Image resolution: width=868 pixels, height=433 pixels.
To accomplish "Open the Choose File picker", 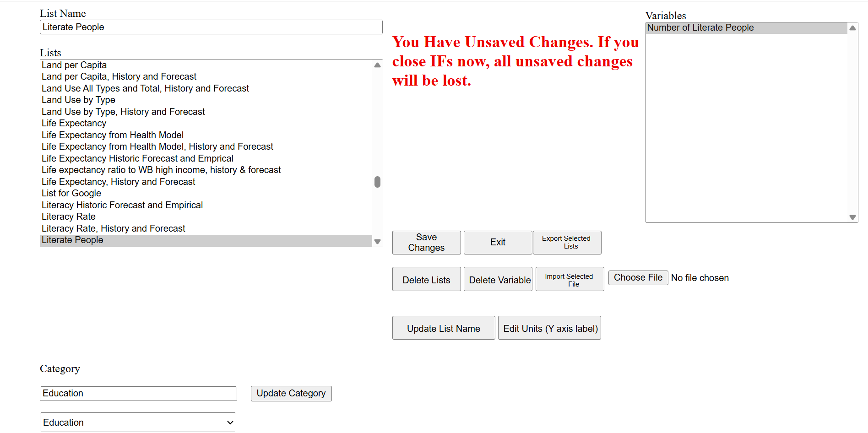I will tap(638, 278).
